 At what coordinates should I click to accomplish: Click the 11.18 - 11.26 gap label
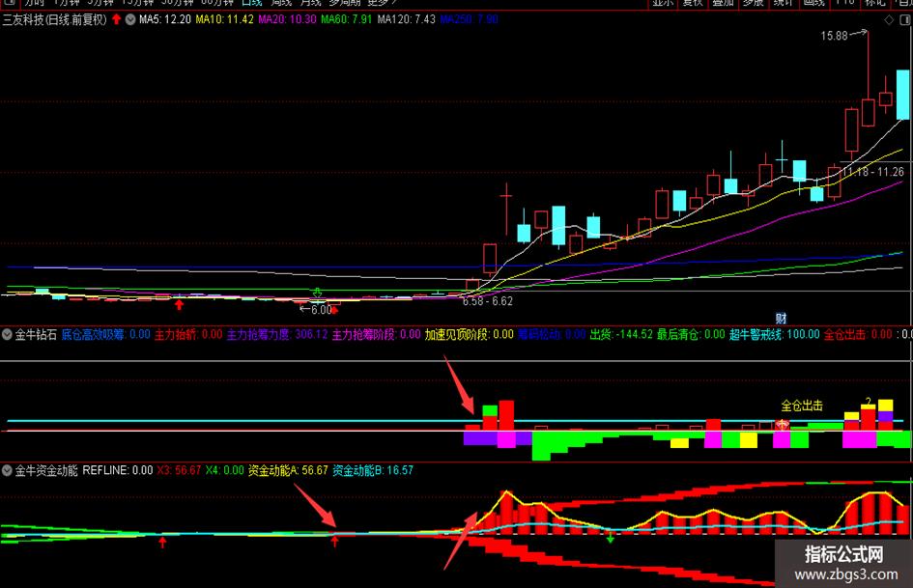tap(873, 172)
